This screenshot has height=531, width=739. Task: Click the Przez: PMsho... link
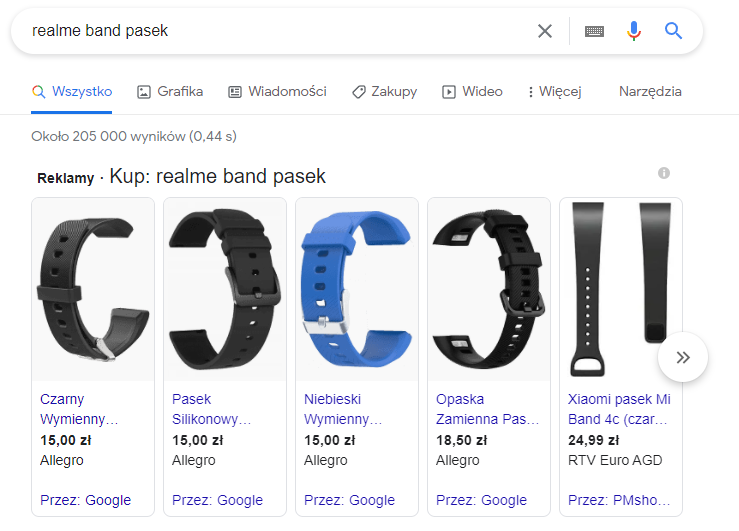click(619, 500)
